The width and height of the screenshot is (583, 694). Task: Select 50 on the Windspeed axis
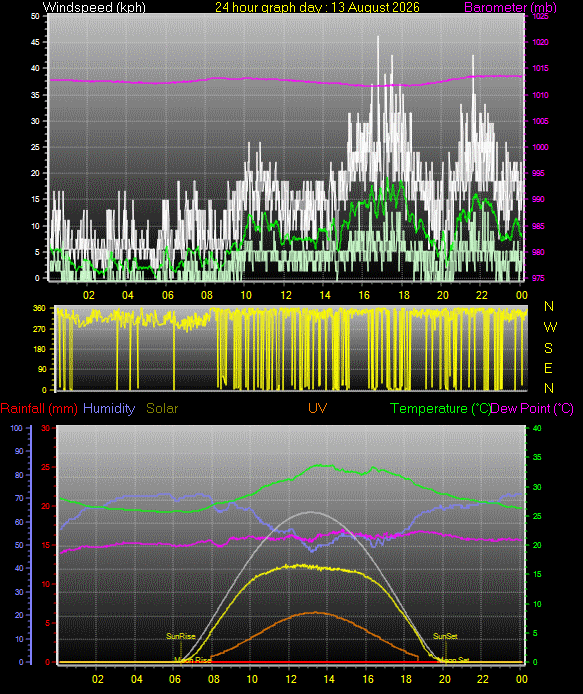[x=35, y=16]
